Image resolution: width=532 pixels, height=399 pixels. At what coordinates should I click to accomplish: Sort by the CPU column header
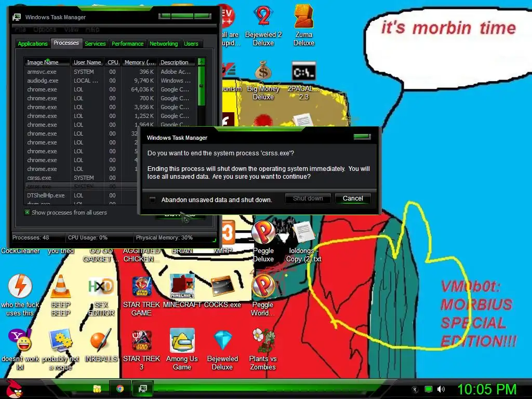click(113, 62)
